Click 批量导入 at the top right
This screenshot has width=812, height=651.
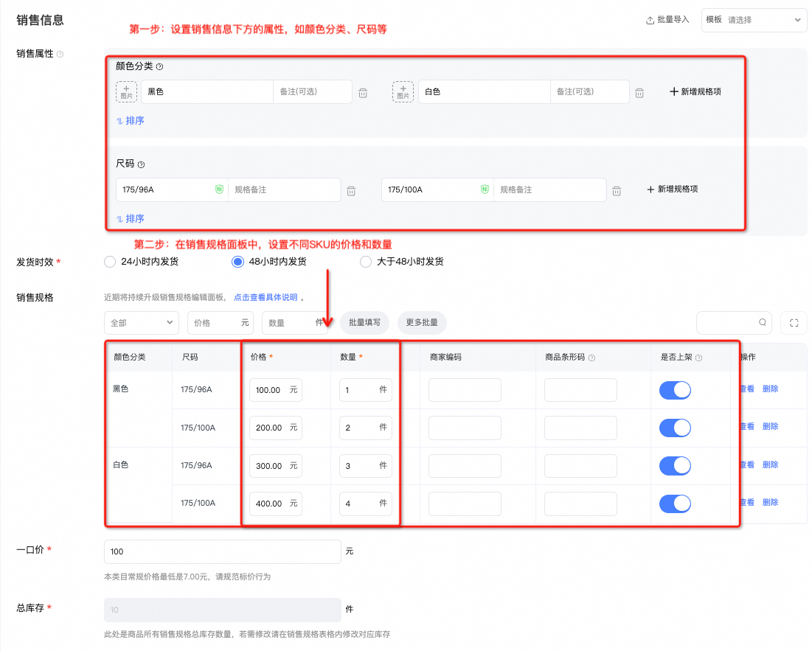pos(667,20)
